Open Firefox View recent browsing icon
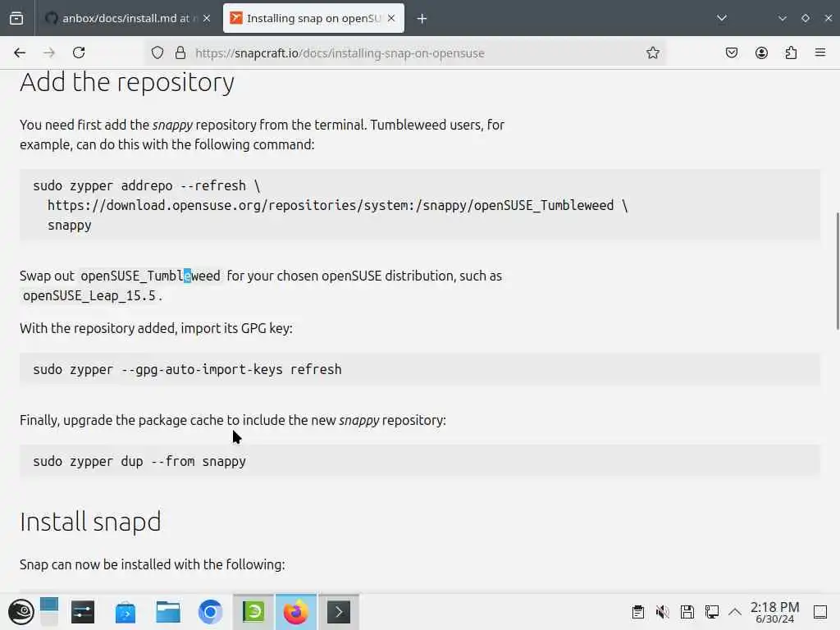The image size is (840, 630). click(16, 18)
